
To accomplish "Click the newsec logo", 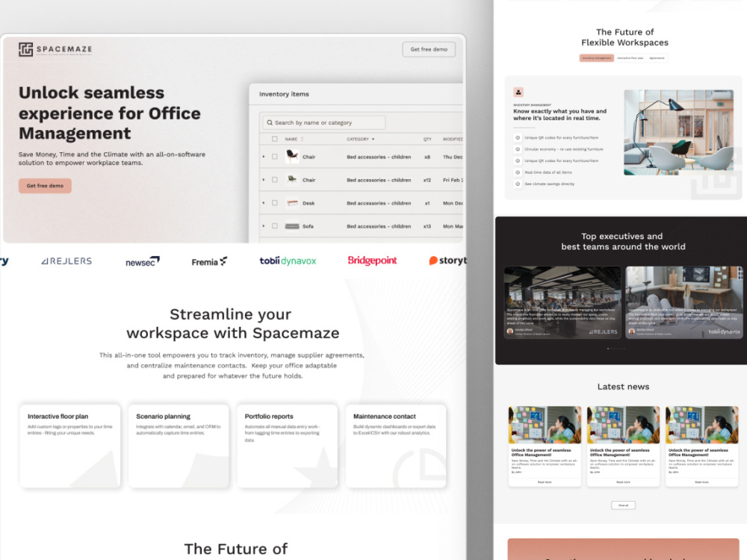I will pyautogui.click(x=143, y=261).
